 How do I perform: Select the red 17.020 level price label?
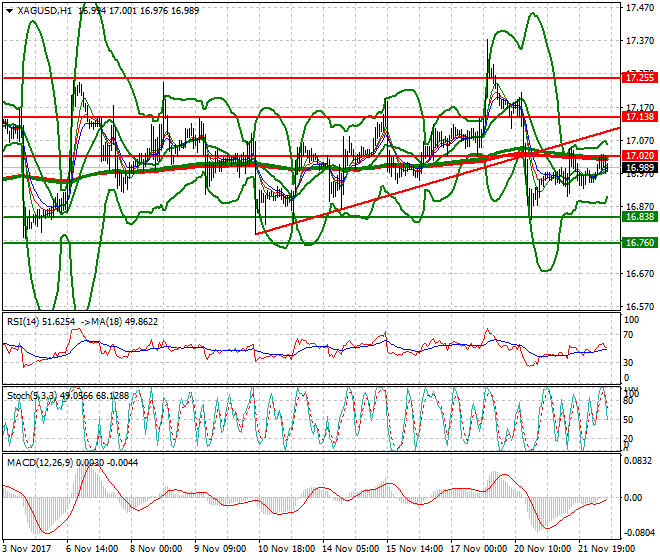pyautogui.click(x=639, y=156)
